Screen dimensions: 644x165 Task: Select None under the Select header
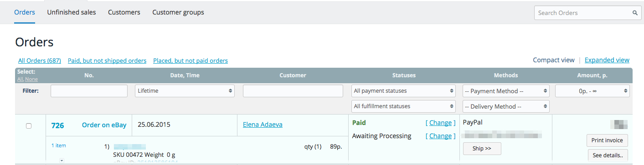(x=31, y=79)
